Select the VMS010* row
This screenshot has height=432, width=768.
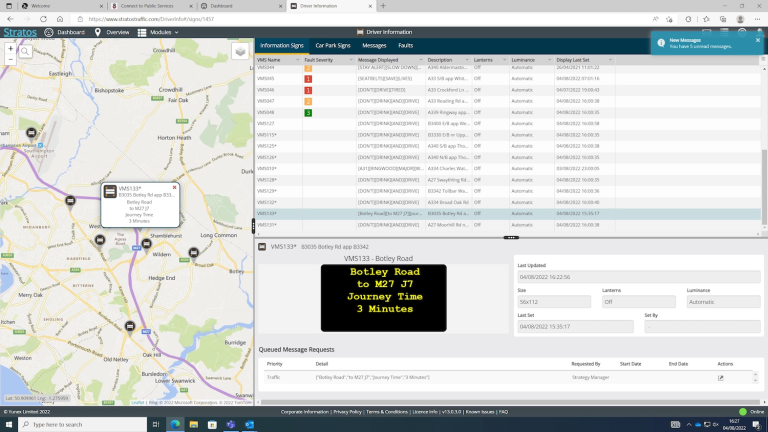(x=508, y=168)
